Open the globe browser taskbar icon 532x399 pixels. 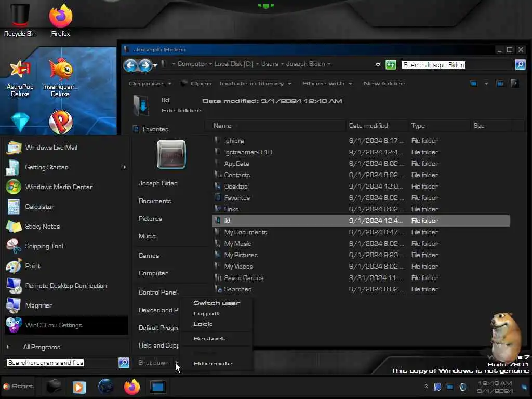(x=105, y=387)
